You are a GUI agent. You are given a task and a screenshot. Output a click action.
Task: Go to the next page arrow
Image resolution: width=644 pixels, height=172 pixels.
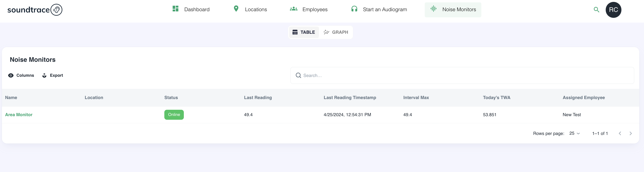630,133
